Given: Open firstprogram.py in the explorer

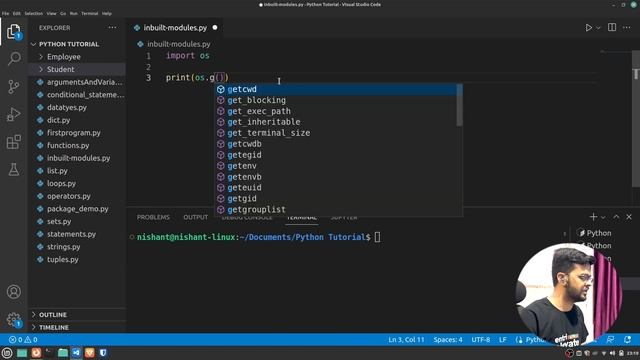Looking at the screenshot, I should point(77,133).
